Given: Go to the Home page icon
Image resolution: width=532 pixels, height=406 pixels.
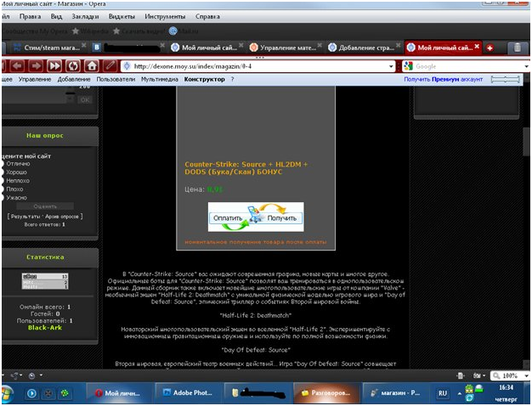Looking at the screenshot, I should [x=91, y=65].
